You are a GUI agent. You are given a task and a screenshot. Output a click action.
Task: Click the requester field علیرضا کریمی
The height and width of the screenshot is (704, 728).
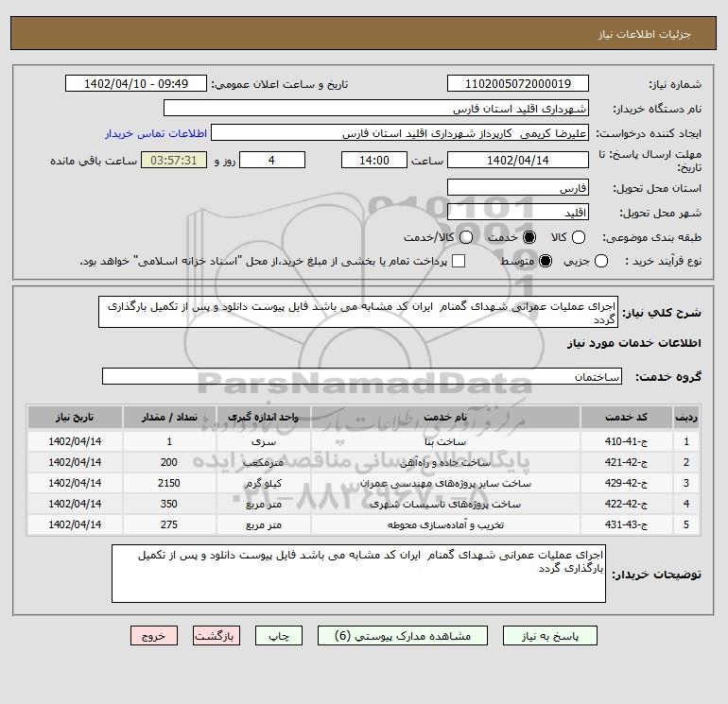[400, 133]
